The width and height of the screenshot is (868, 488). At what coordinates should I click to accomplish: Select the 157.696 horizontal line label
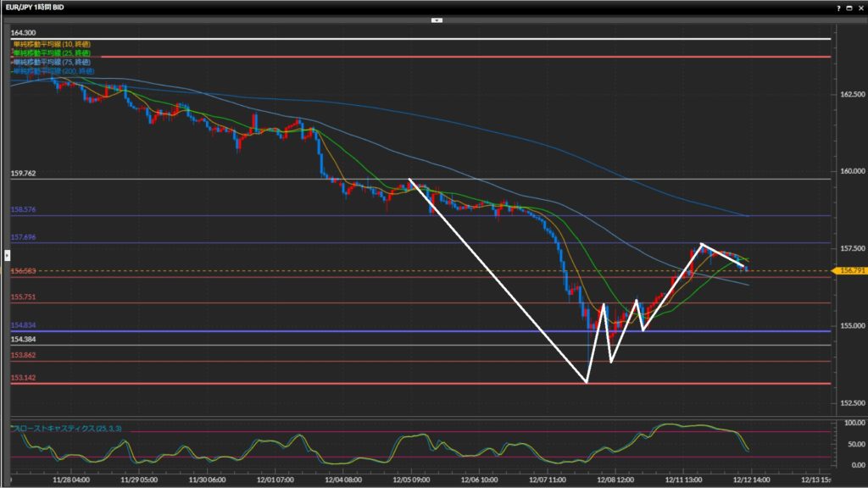(x=23, y=237)
